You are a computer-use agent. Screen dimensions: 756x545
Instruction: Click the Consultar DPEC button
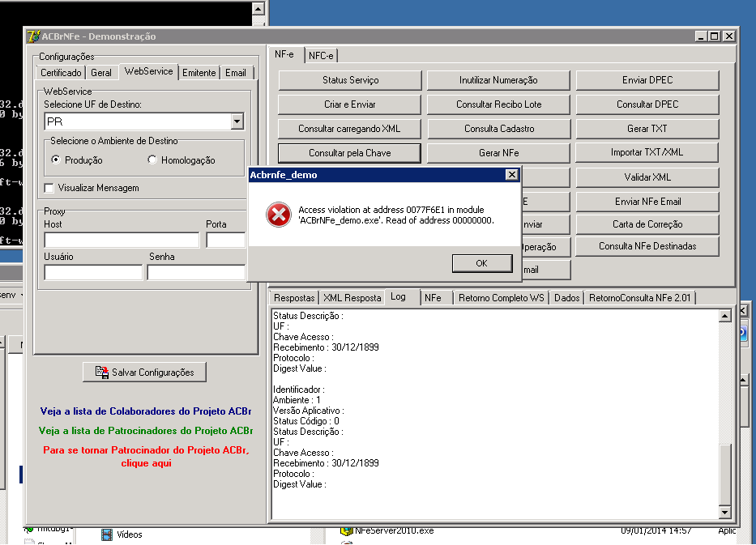coord(647,104)
